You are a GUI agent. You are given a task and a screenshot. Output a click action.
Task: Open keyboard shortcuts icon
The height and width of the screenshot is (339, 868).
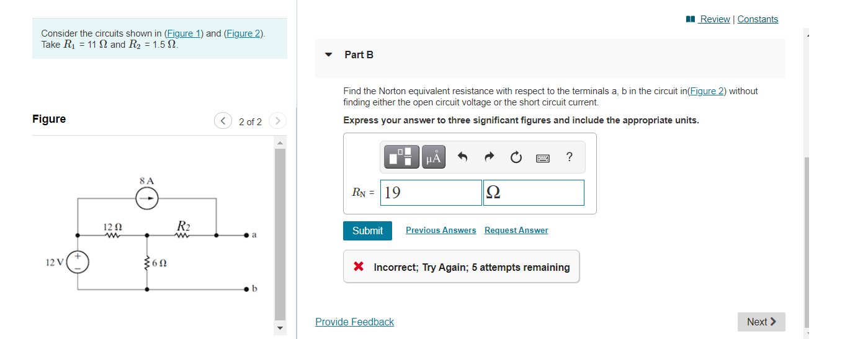543,158
